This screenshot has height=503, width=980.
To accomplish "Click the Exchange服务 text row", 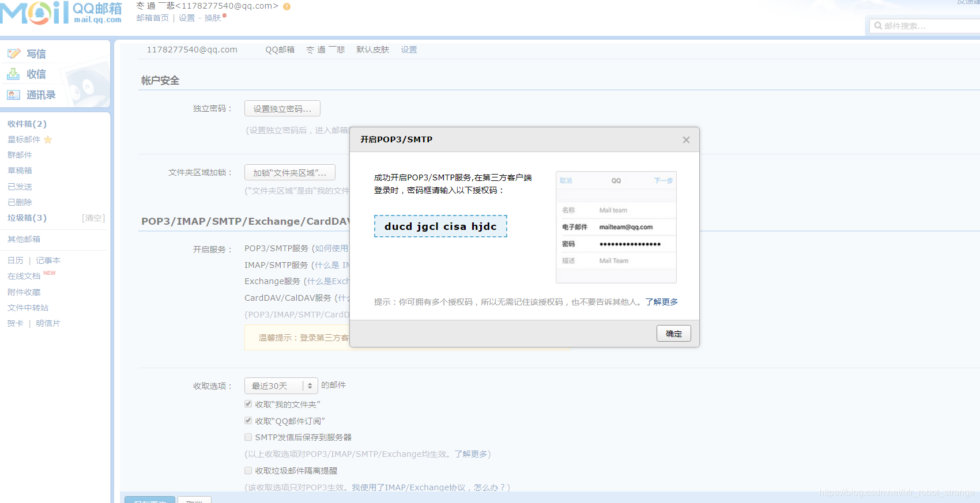I will coord(272,281).
